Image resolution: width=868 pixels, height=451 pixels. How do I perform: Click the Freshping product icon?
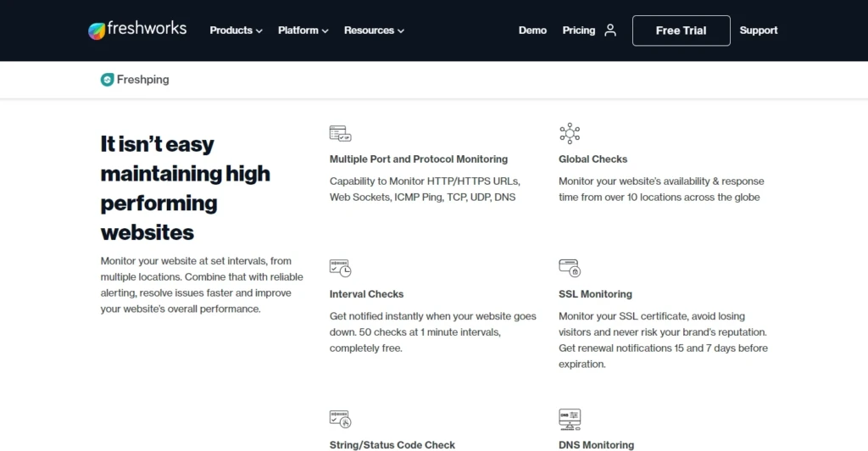(x=107, y=80)
